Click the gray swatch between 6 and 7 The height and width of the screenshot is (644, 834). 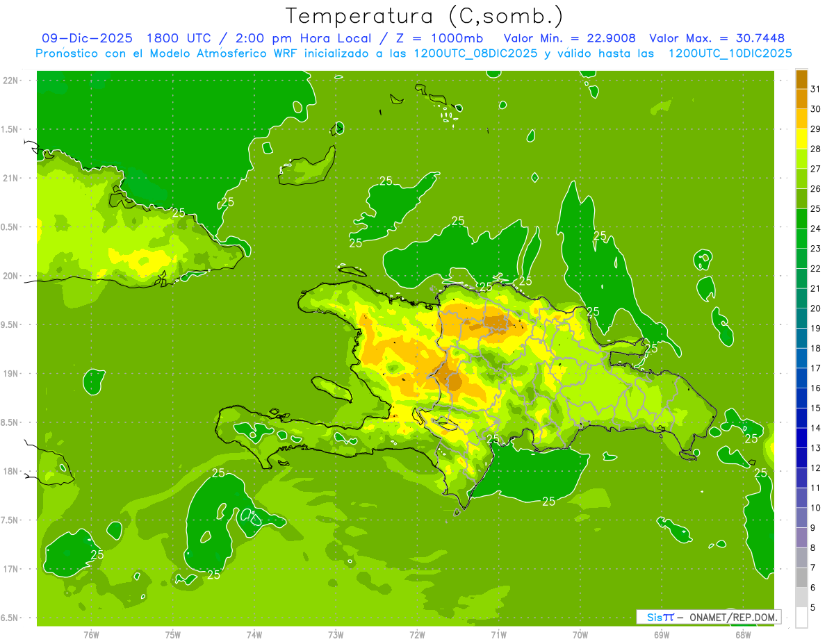(801, 577)
